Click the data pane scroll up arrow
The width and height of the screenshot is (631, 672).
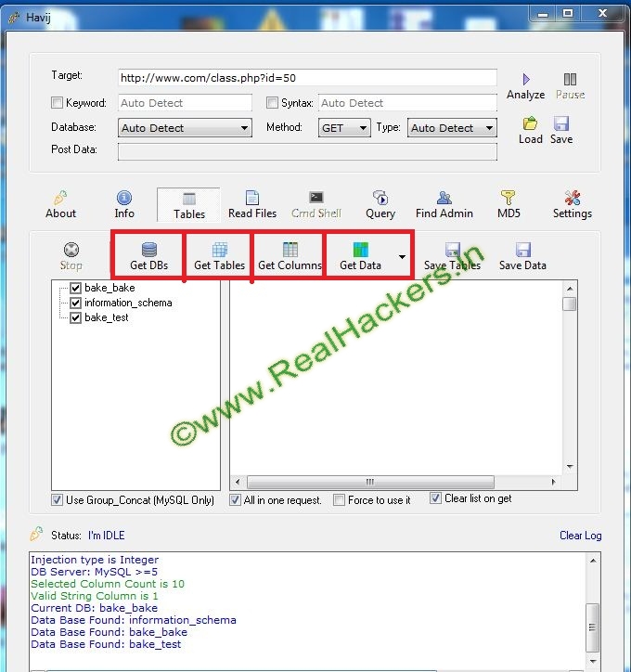tap(570, 289)
